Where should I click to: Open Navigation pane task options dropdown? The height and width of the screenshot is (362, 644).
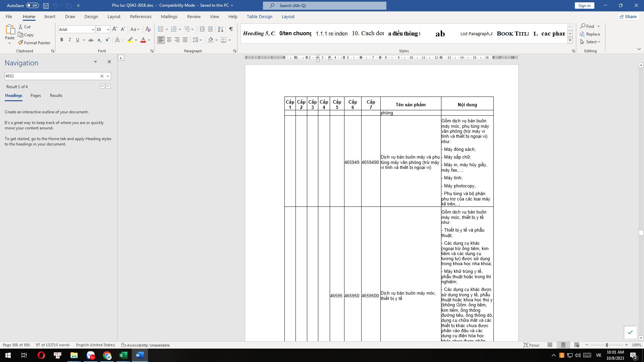click(x=95, y=62)
